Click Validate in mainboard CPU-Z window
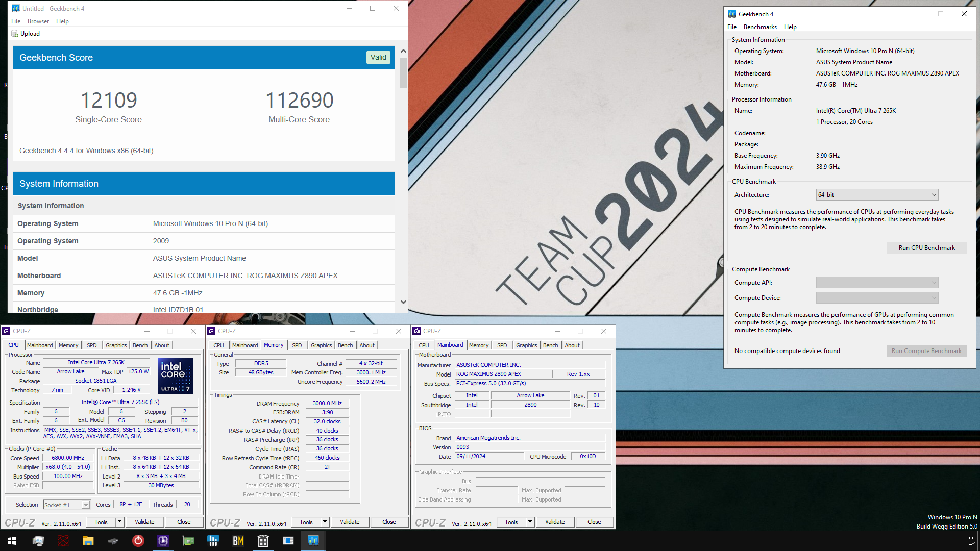The image size is (980, 551). [x=555, y=522]
